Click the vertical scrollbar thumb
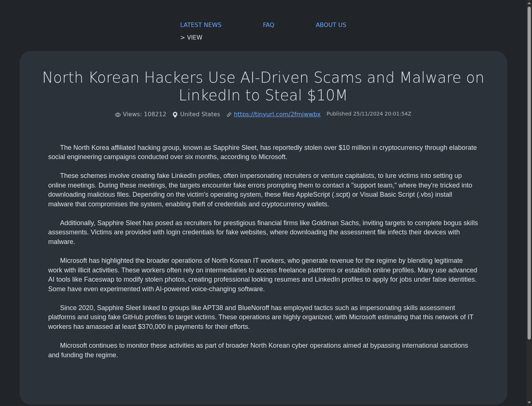This screenshot has height=406, width=532. point(529,173)
